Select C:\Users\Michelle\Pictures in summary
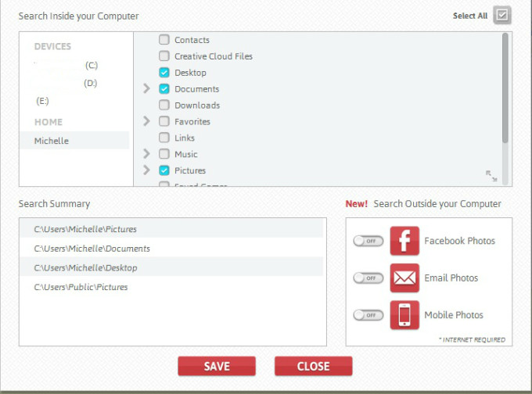 [x=171, y=229]
